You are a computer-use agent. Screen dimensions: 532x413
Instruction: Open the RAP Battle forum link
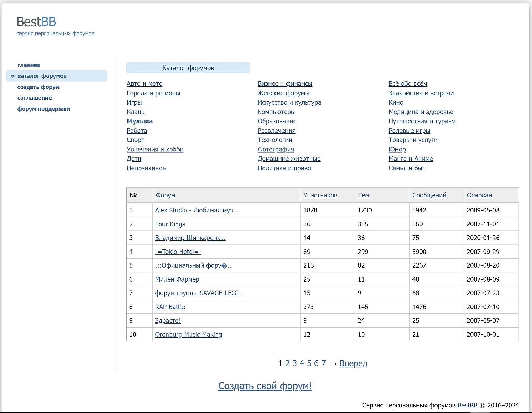click(x=170, y=307)
